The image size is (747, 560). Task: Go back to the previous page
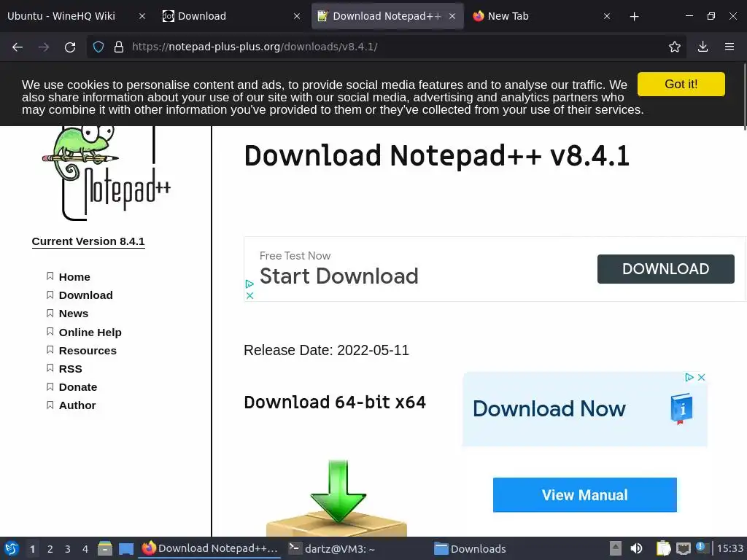click(x=18, y=47)
